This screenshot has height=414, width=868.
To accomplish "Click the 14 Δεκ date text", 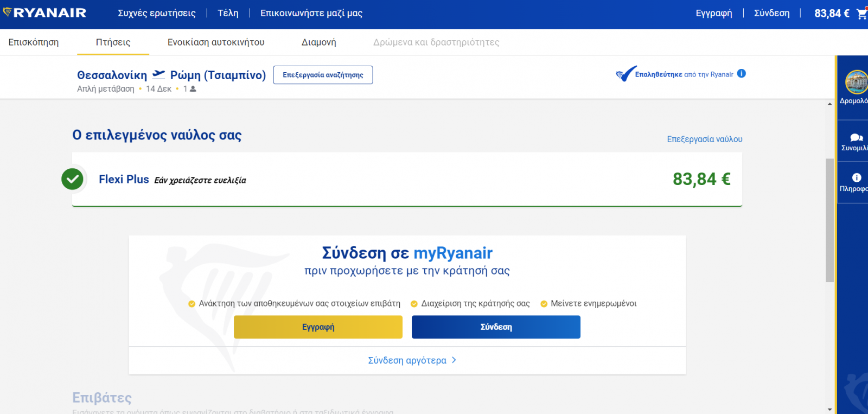I will [158, 89].
